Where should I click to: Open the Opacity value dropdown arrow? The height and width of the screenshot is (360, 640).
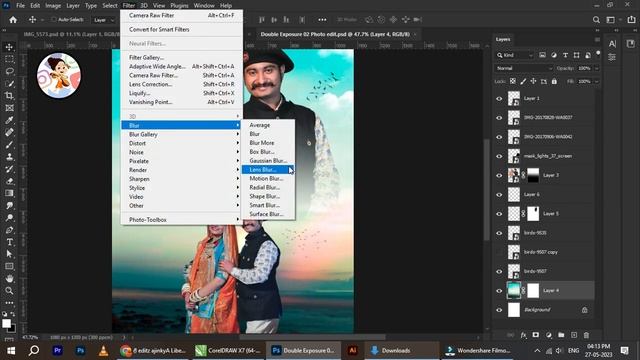click(597, 68)
